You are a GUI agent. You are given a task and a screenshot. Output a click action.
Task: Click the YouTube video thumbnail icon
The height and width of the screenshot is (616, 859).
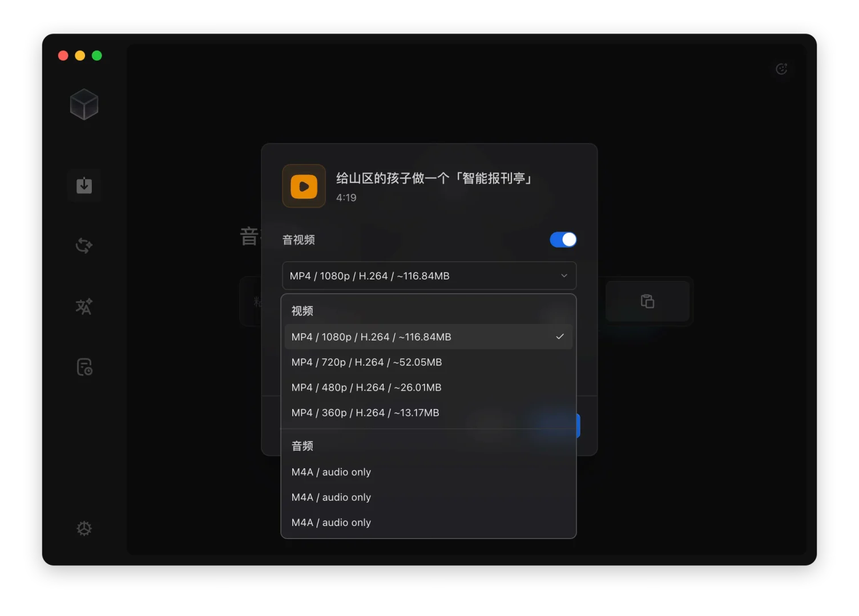(303, 186)
